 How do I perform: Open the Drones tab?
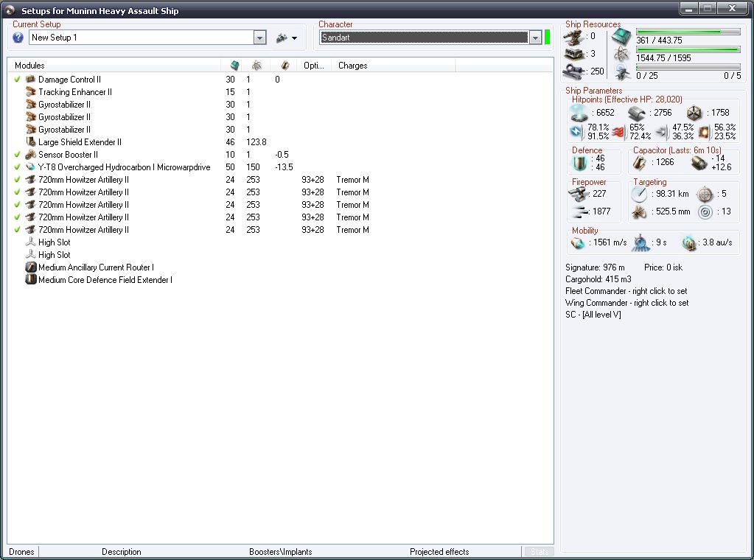21,552
